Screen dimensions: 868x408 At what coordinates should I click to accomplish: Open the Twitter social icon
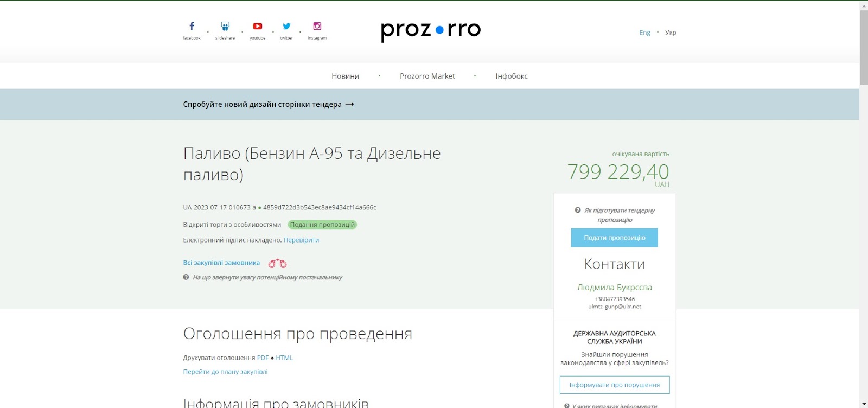(x=286, y=26)
